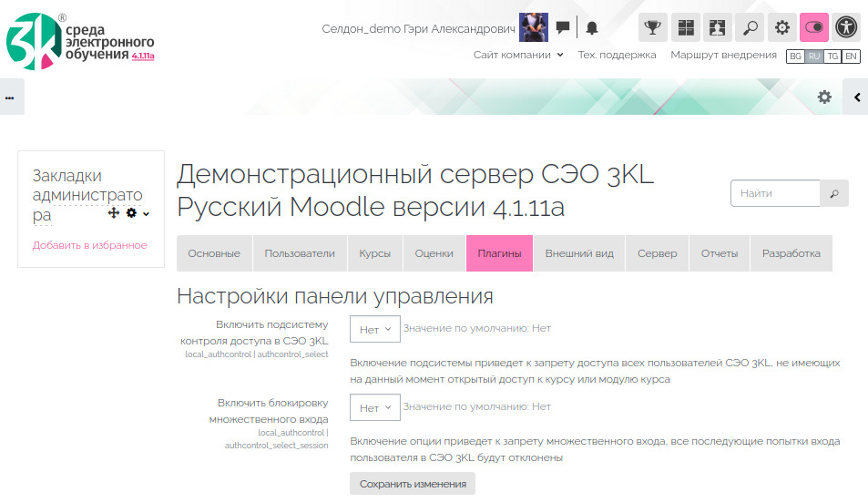Open the Основные tab
The height and width of the screenshot is (503, 868).
[x=214, y=253]
